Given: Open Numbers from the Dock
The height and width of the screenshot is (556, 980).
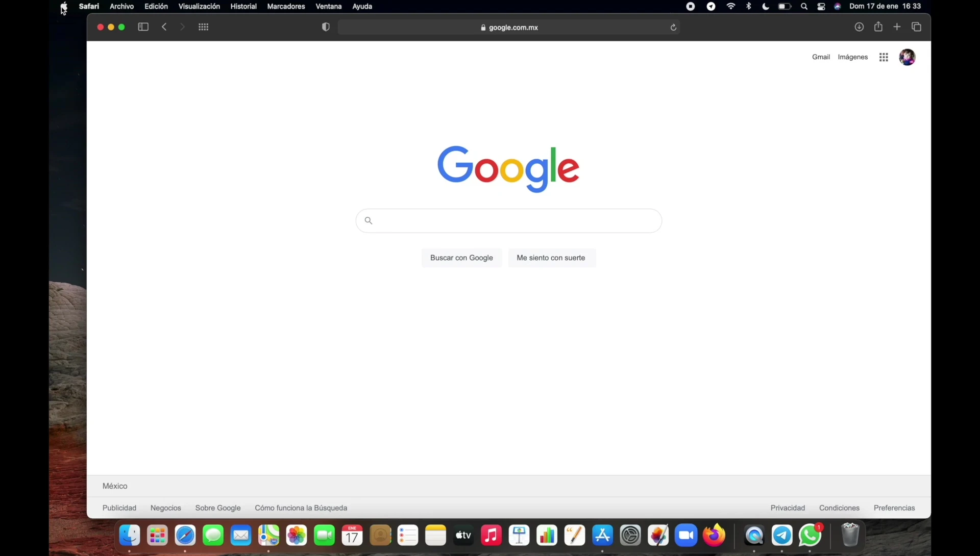Looking at the screenshot, I should pos(547,536).
